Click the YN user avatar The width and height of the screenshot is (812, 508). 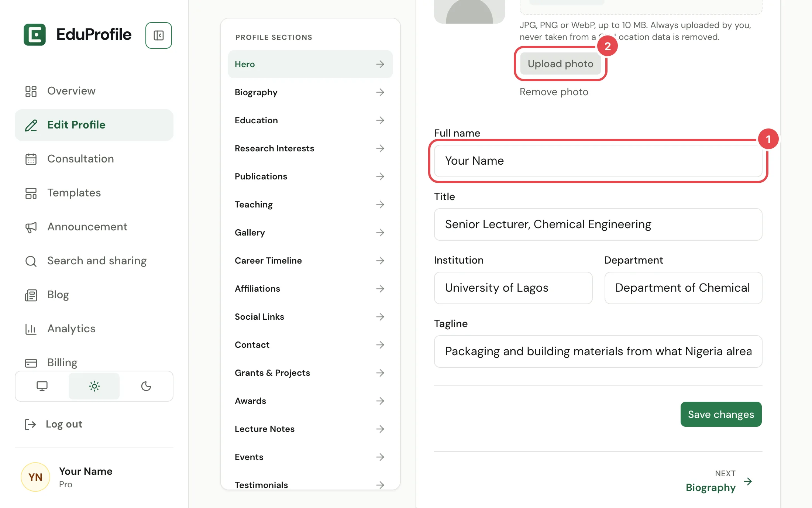35,477
